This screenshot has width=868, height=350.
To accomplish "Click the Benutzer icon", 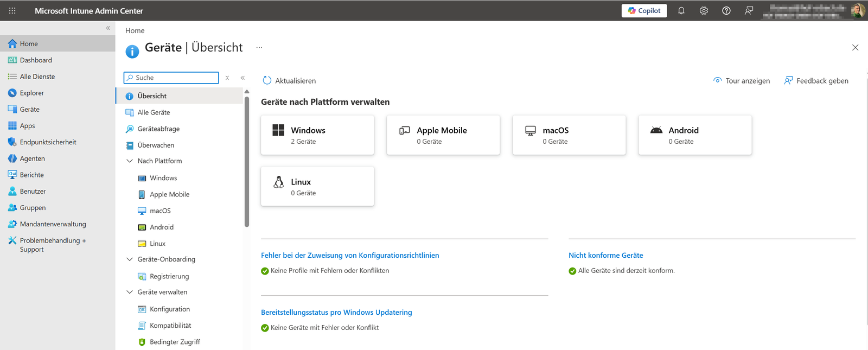I will coord(12,191).
